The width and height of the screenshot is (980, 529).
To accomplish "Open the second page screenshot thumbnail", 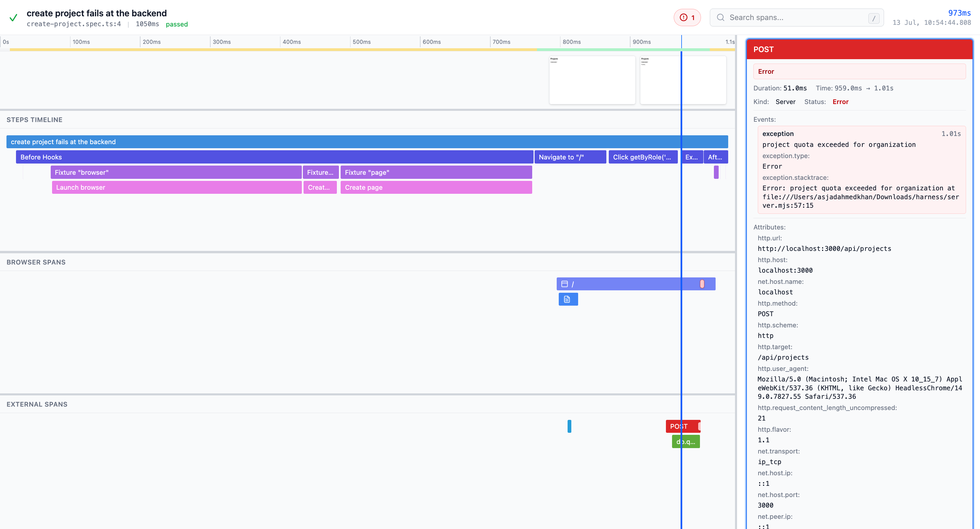I will point(683,80).
